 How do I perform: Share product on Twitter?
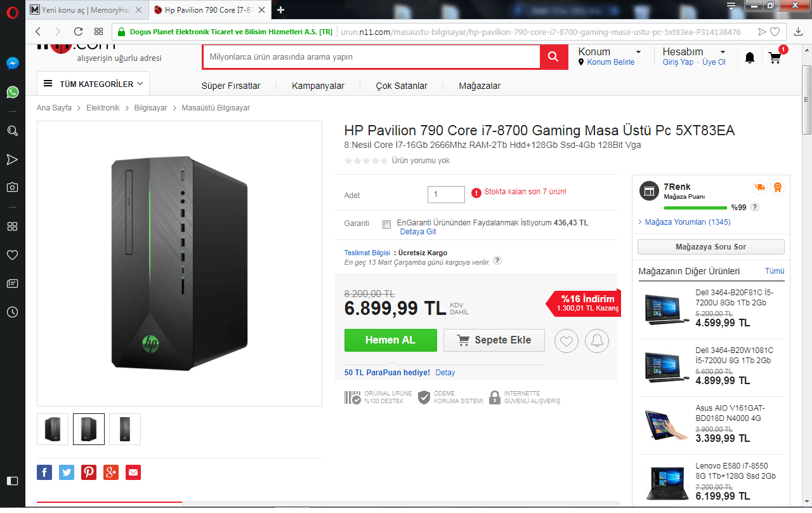pyautogui.click(x=67, y=472)
